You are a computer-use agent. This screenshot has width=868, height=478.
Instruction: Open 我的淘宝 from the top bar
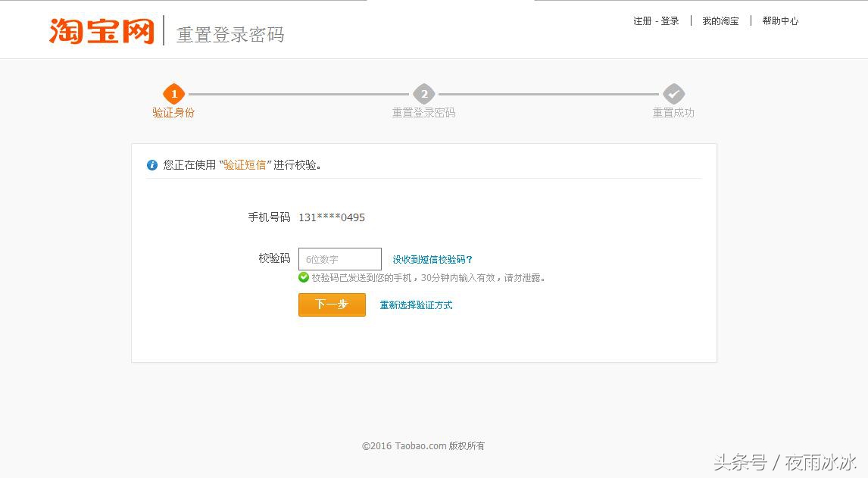click(719, 20)
